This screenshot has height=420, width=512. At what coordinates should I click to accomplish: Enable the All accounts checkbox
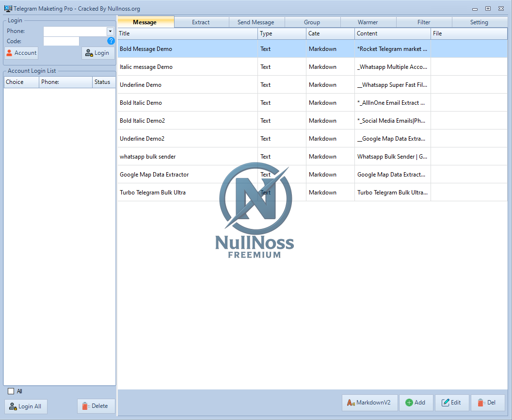point(11,391)
